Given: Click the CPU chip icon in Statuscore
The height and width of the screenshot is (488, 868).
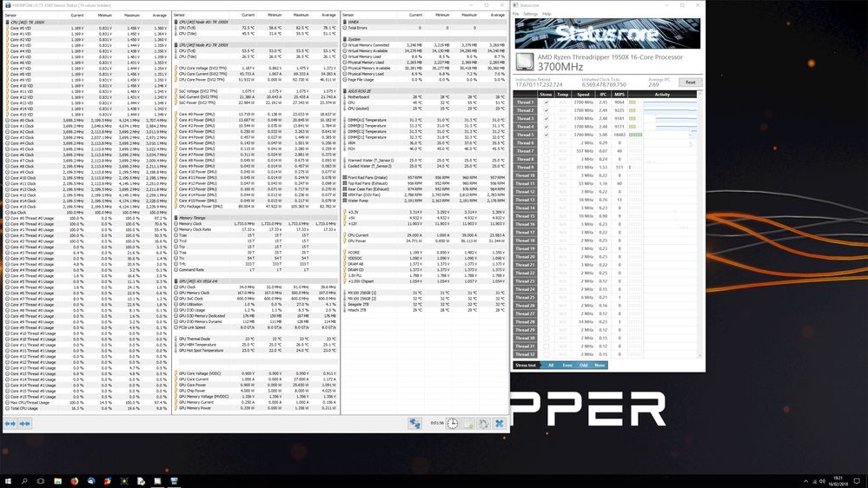Looking at the screenshot, I should click(x=524, y=62).
